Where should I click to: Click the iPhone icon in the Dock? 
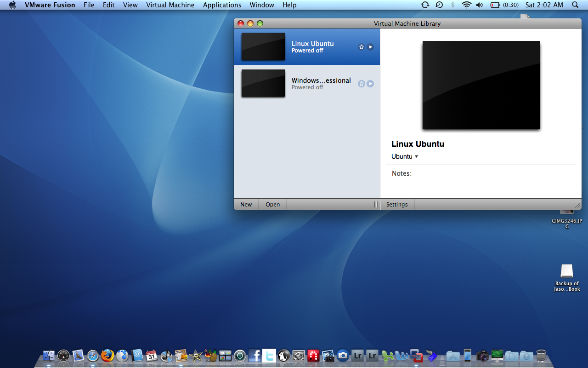click(x=468, y=356)
